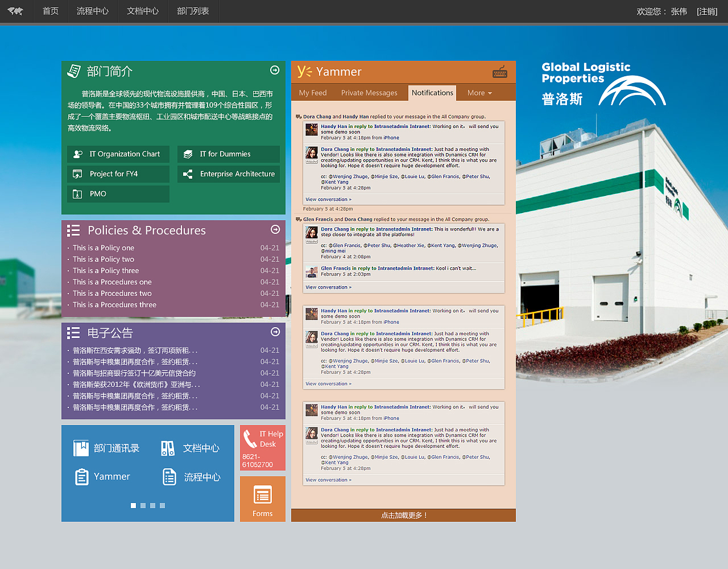The height and width of the screenshot is (569, 728).
Task: Click the 部门通讯录 address book icon
Action: coord(81,448)
